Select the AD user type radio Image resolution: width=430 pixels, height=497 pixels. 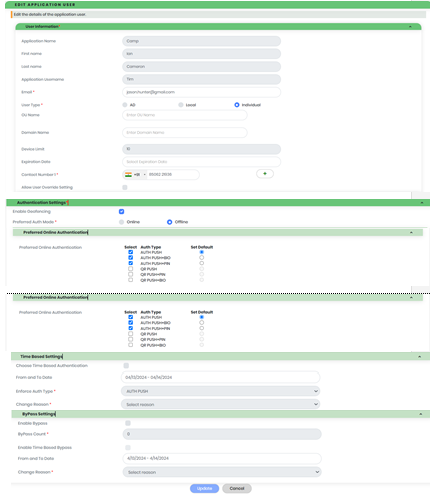(125, 105)
